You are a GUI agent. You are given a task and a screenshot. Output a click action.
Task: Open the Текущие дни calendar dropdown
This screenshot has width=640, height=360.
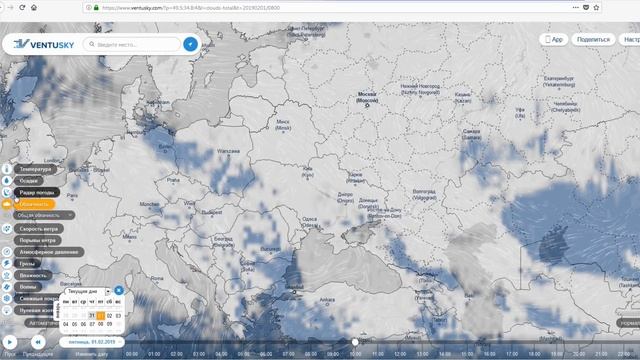[88, 291]
